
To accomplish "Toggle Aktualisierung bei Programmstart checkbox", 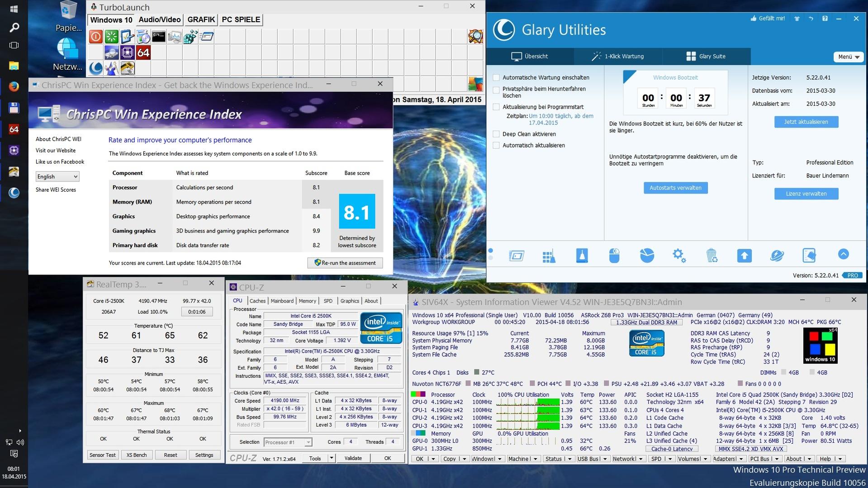I will click(x=496, y=107).
